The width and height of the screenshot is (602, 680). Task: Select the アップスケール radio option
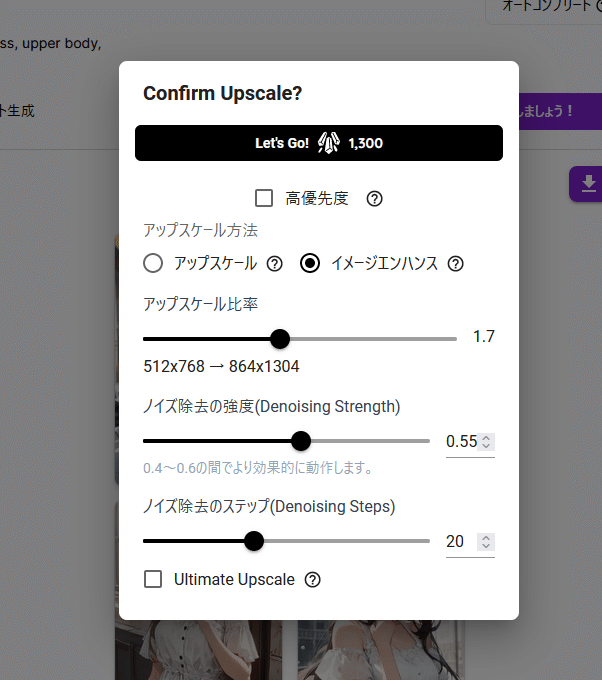pyautogui.click(x=153, y=264)
